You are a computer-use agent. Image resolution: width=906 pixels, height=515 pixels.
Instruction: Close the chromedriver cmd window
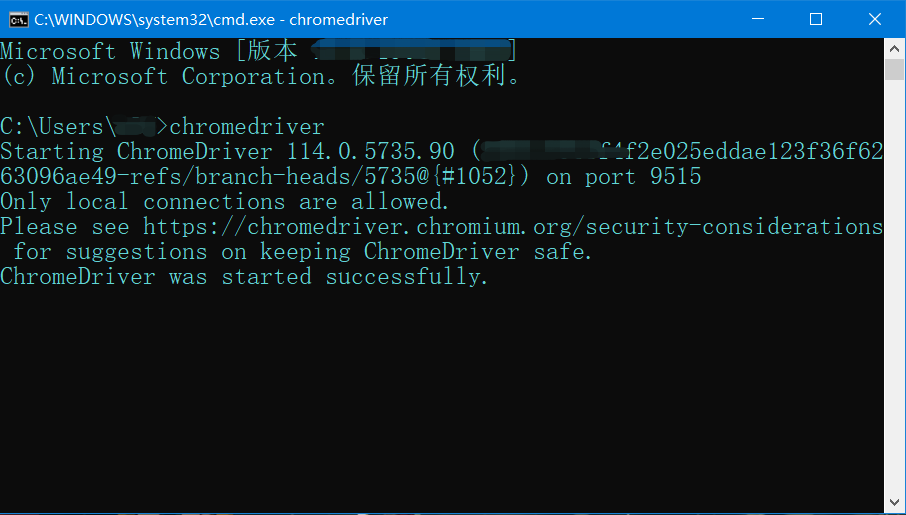(x=862, y=19)
